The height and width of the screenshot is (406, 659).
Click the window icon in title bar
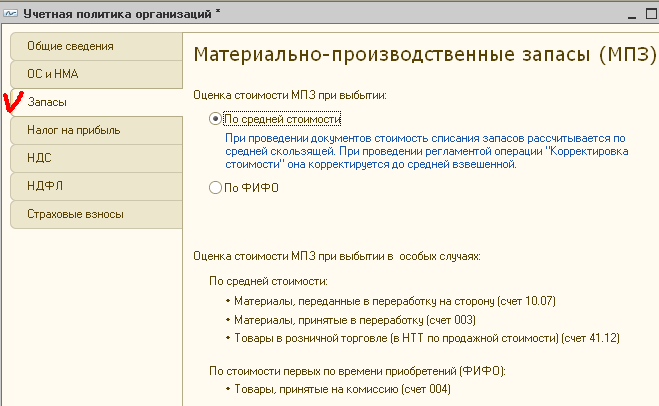(x=10, y=14)
